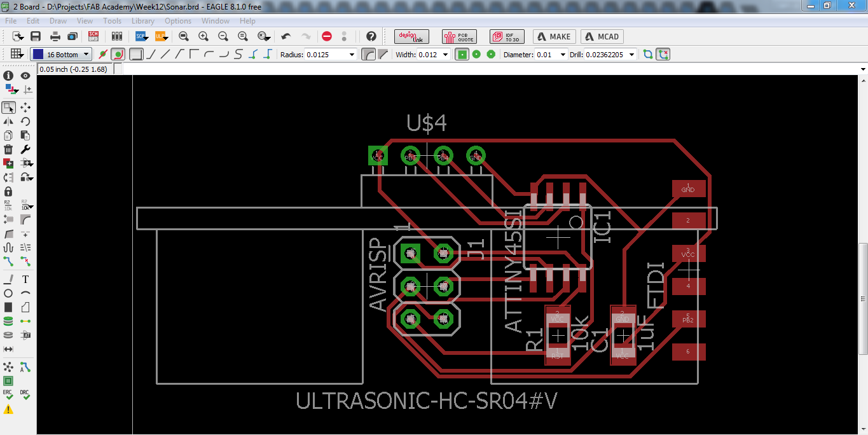Open the Radius dropdown
Viewport: 868px width, 435px height.
click(352, 55)
